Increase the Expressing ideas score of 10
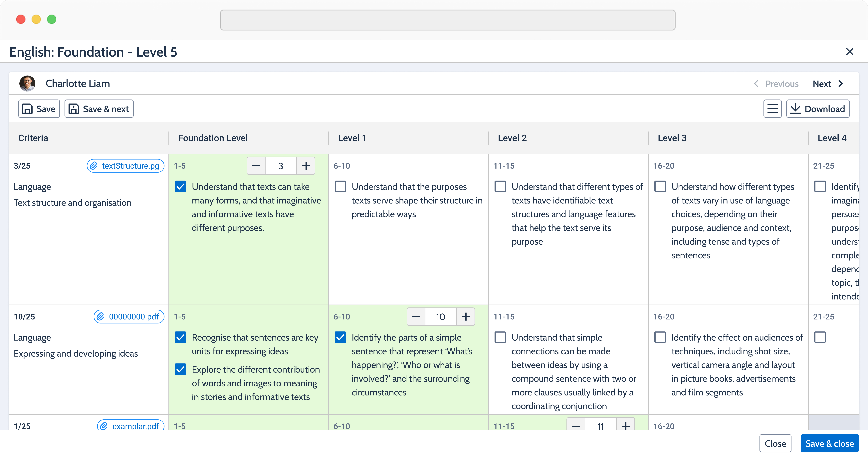Screen dimensions: 868x457 (x=466, y=316)
